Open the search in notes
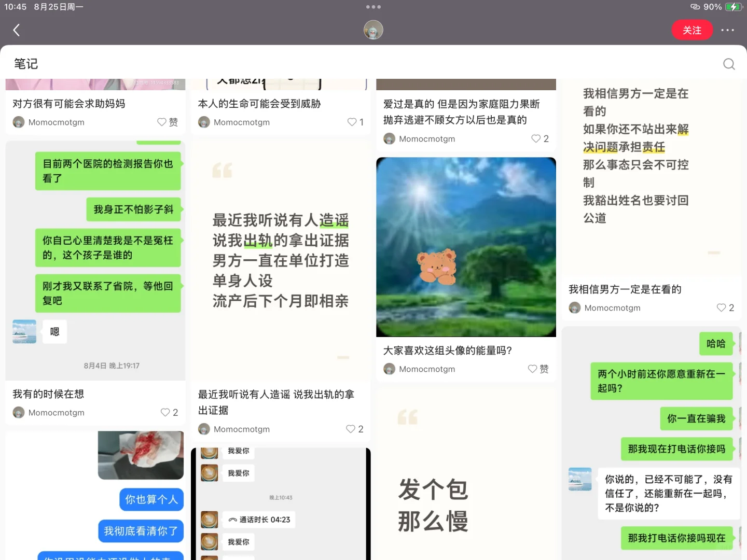 click(x=729, y=64)
